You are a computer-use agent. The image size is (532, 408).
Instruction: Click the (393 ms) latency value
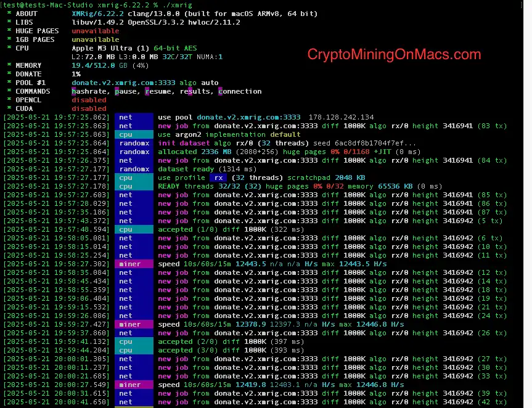[287, 350]
